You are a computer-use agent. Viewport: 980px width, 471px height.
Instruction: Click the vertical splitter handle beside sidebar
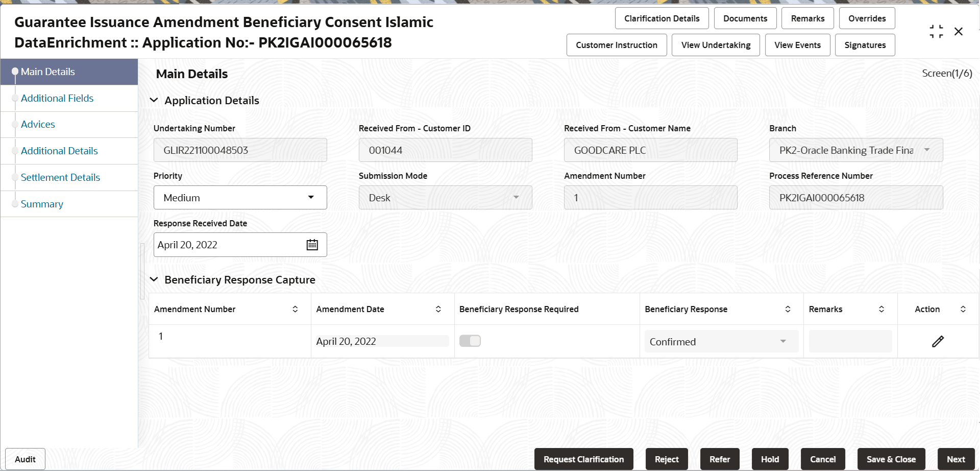[142, 271]
